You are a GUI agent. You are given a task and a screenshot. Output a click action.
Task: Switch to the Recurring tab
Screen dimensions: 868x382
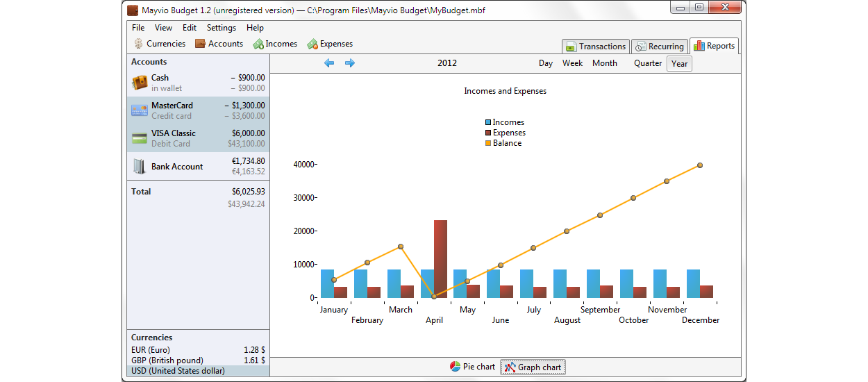point(660,47)
